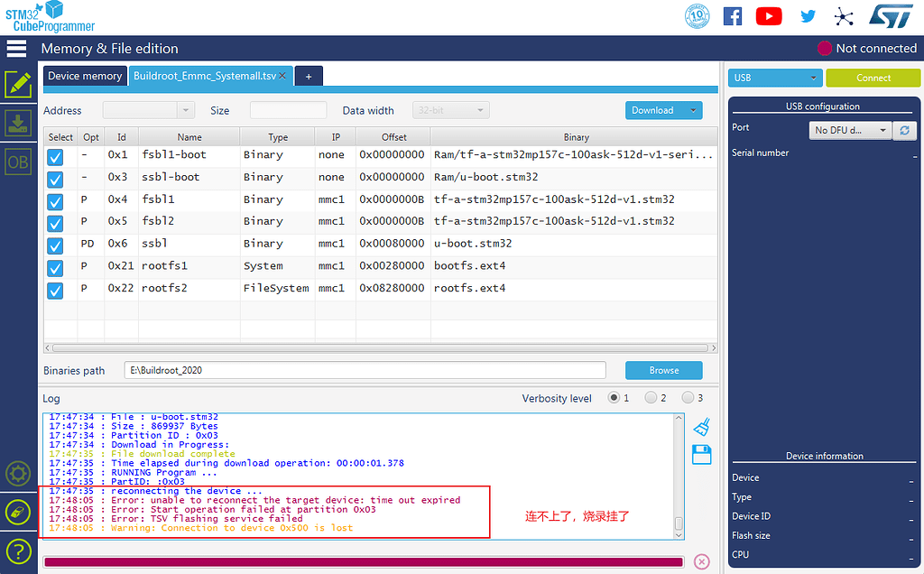924x574 pixels.
Task: Open the Help question mark icon
Action: tap(17, 551)
